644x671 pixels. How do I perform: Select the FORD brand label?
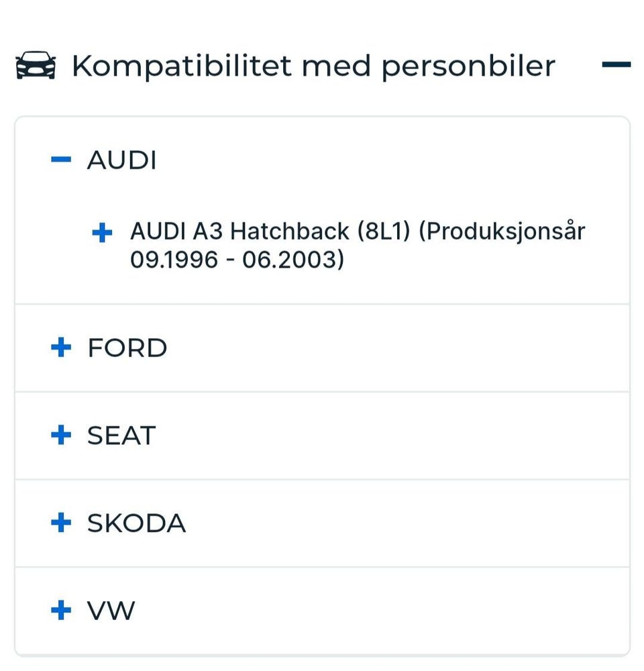pos(127,348)
